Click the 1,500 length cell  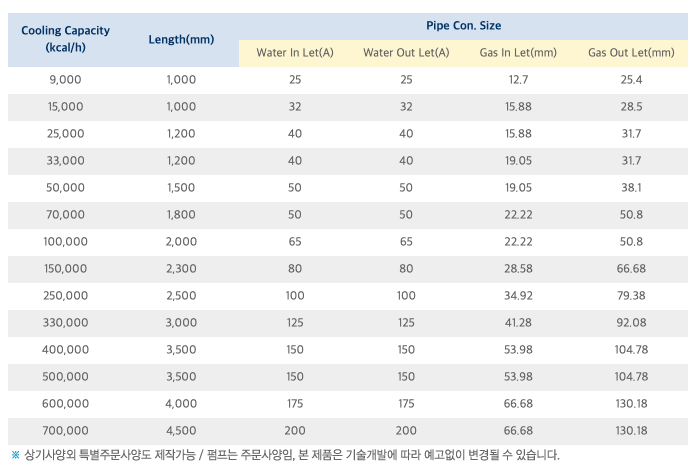pos(181,187)
